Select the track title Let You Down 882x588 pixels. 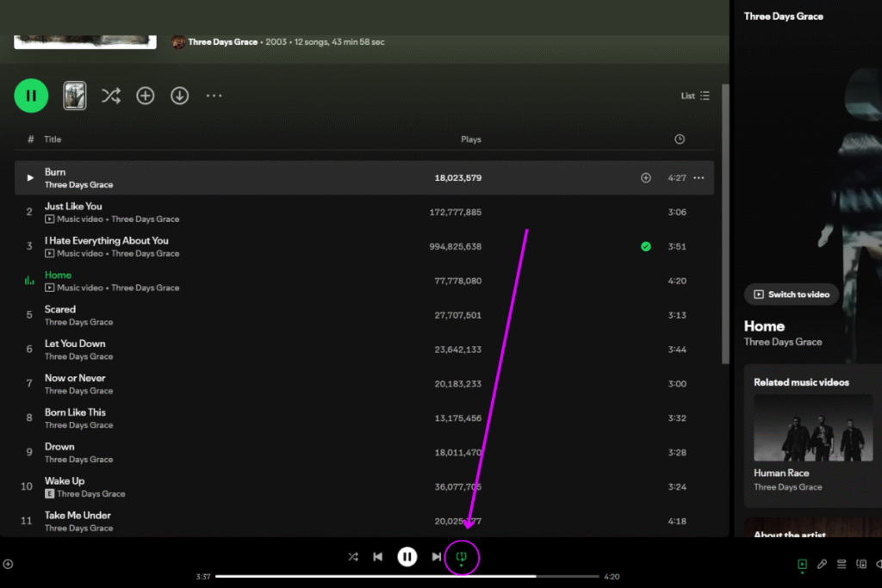coord(75,344)
